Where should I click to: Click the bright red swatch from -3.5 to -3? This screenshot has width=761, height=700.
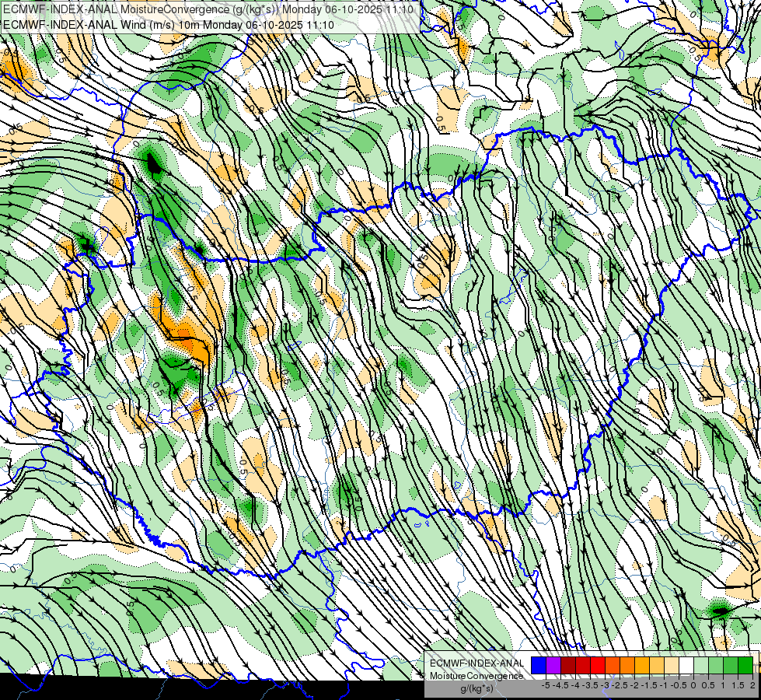598,666
